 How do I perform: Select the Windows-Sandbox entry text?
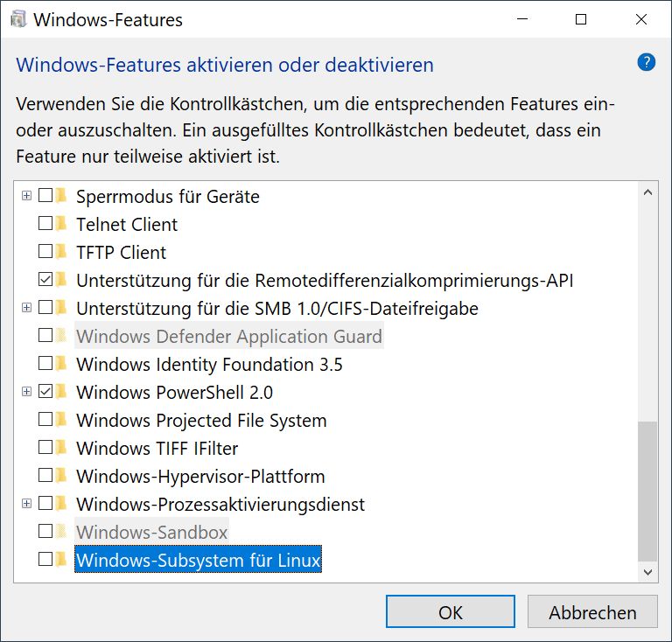[151, 533]
